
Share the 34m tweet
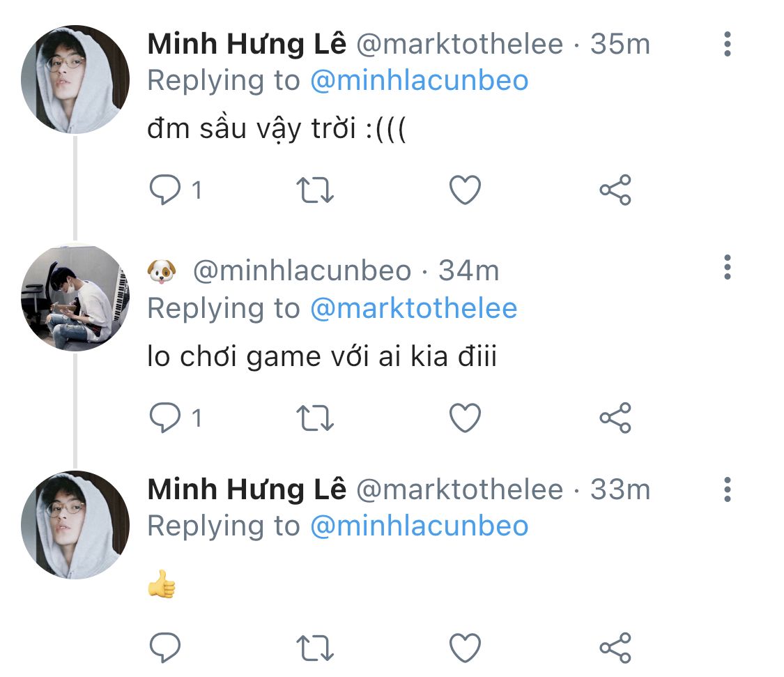coord(615,418)
